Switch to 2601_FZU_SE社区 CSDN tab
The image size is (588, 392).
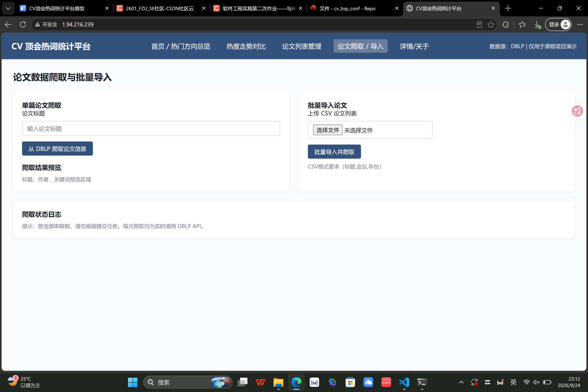[x=161, y=8]
